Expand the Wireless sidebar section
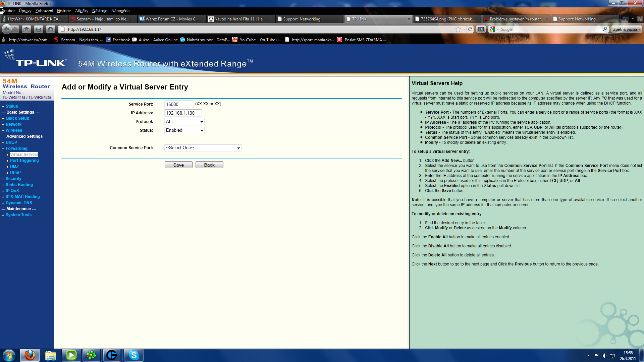 [14, 130]
